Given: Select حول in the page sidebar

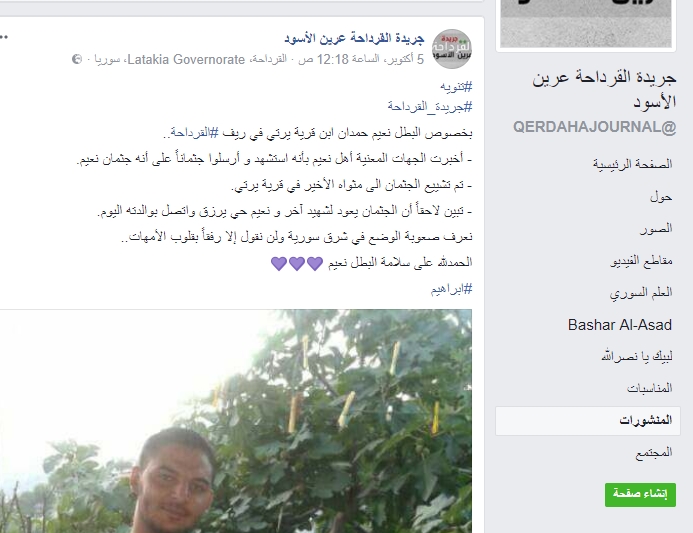Looking at the screenshot, I should [661, 197].
